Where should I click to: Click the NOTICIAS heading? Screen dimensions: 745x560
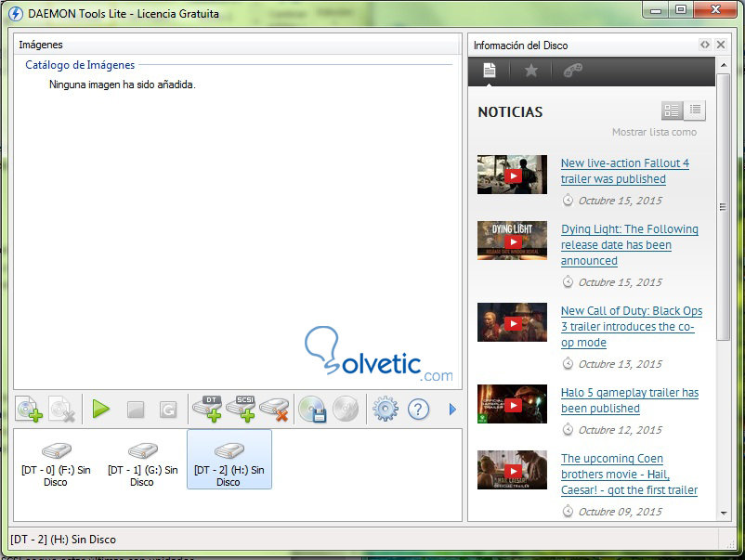[510, 112]
